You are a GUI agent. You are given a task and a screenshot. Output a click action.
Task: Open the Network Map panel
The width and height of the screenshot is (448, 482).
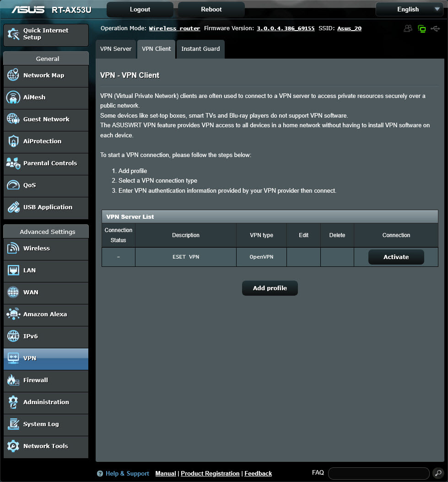(46, 76)
